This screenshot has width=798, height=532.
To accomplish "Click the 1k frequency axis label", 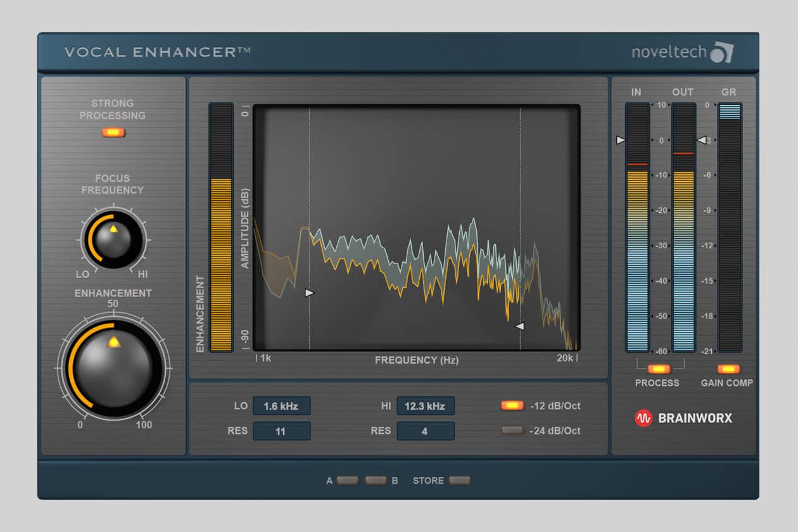I will click(265, 358).
